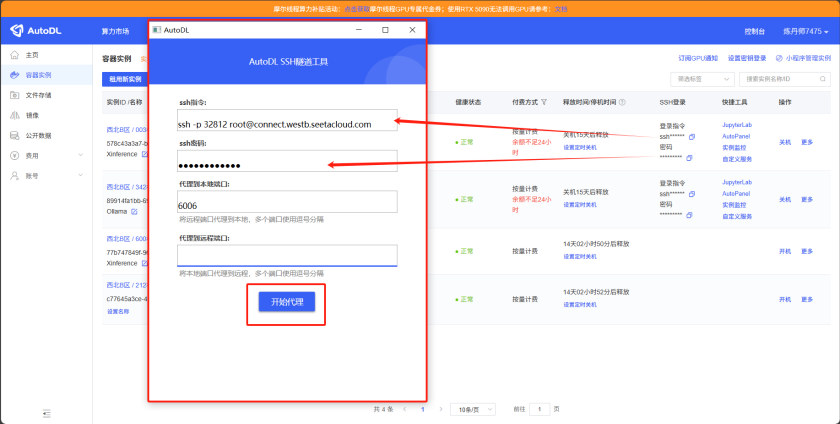Screen dimensions: 840x424
Task: Click 更多 for the second instance
Action: [x=807, y=199]
